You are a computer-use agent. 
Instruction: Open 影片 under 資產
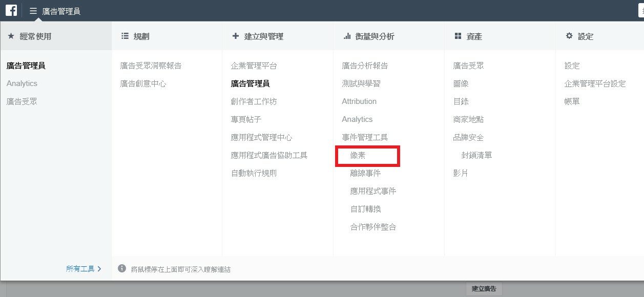click(461, 173)
